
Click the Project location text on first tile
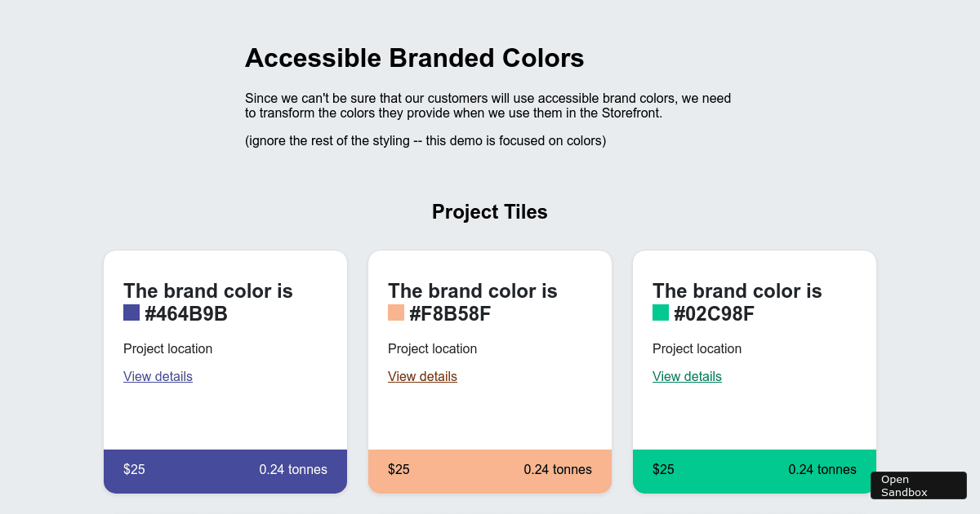pyautogui.click(x=167, y=348)
